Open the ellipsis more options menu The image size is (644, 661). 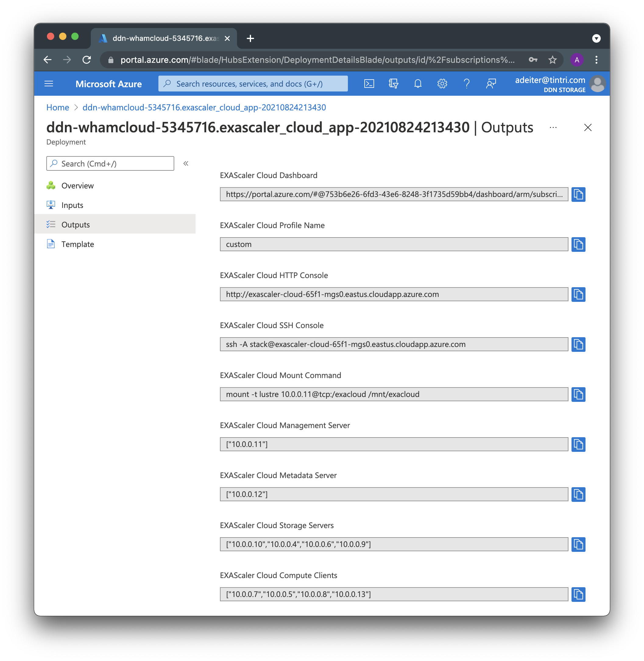(x=553, y=128)
